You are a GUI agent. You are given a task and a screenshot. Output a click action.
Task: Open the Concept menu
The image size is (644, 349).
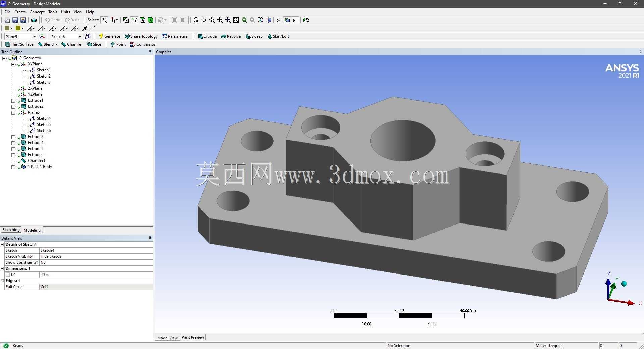37,12
